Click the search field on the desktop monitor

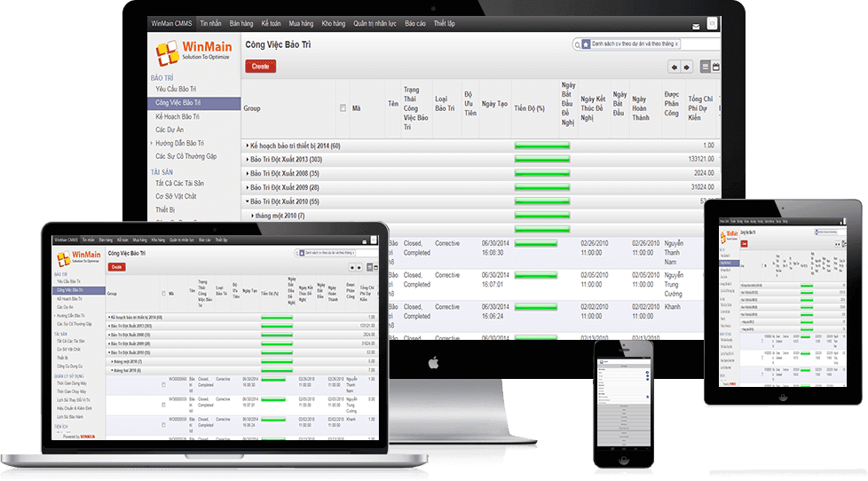(701, 43)
